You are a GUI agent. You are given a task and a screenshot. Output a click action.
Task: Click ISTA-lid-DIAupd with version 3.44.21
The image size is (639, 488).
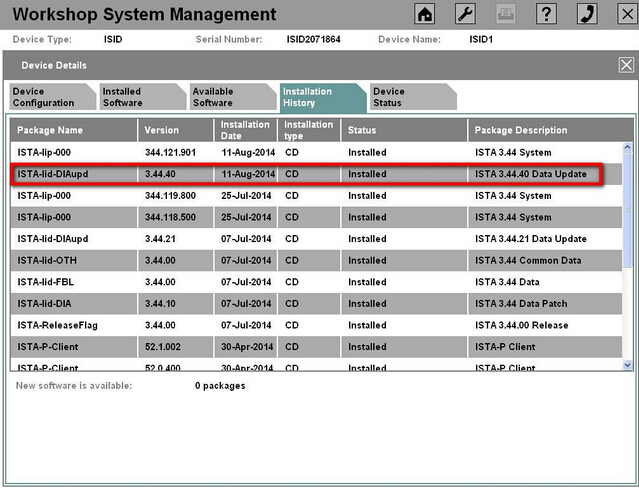click(x=316, y=239)
